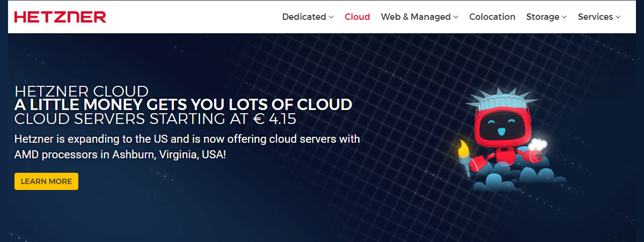Open the Storage menu

(x=546, y=17)
